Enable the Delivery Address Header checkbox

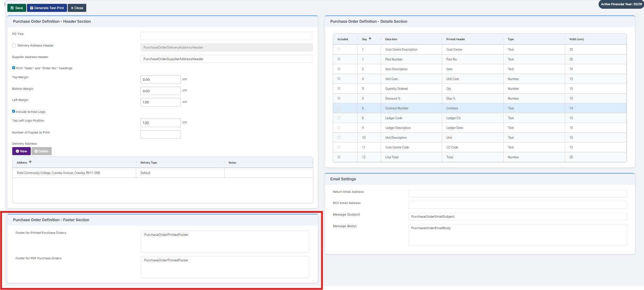coord(14,45)
